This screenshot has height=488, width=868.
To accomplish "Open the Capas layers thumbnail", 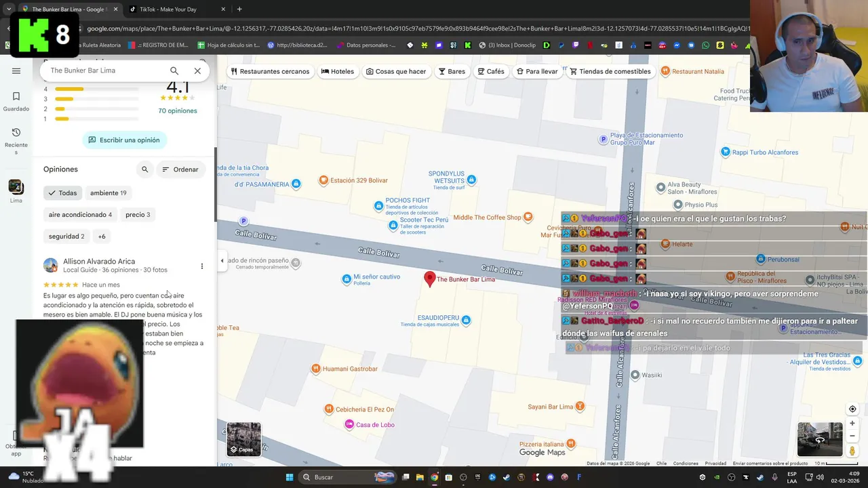I will point(243,439).
